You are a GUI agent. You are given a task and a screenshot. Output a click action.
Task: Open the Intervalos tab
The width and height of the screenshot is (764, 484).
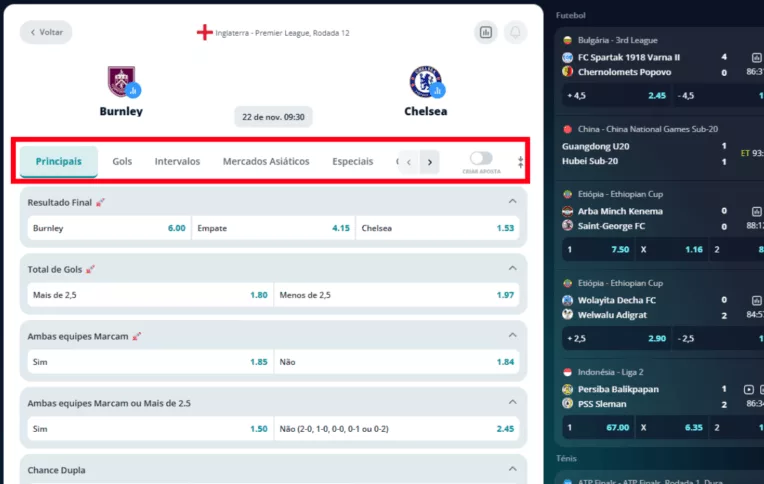pyautogui.click(x=177, y=161)
